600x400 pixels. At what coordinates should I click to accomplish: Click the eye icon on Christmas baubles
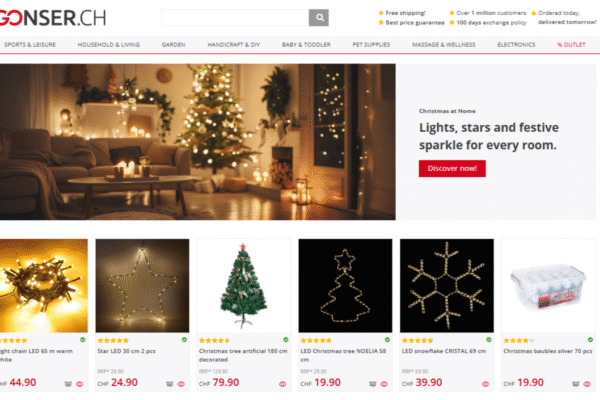[x=587, y=384]
